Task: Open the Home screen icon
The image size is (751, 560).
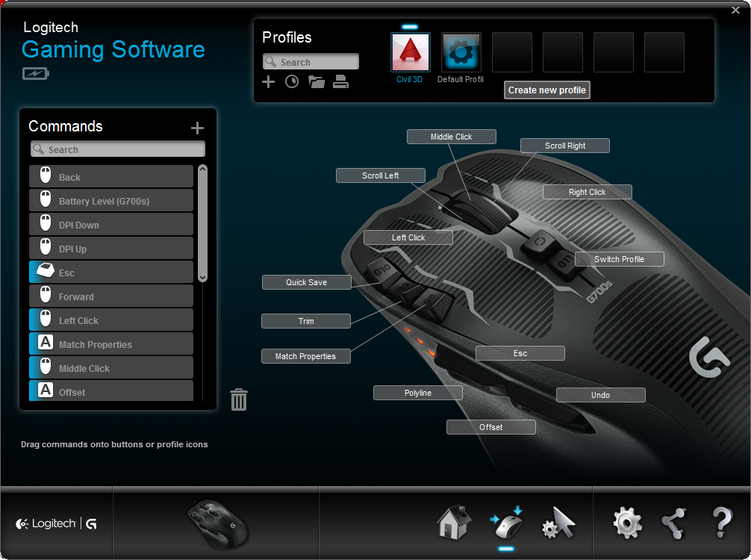Action: pyautogui.click(x=454, y=523)
